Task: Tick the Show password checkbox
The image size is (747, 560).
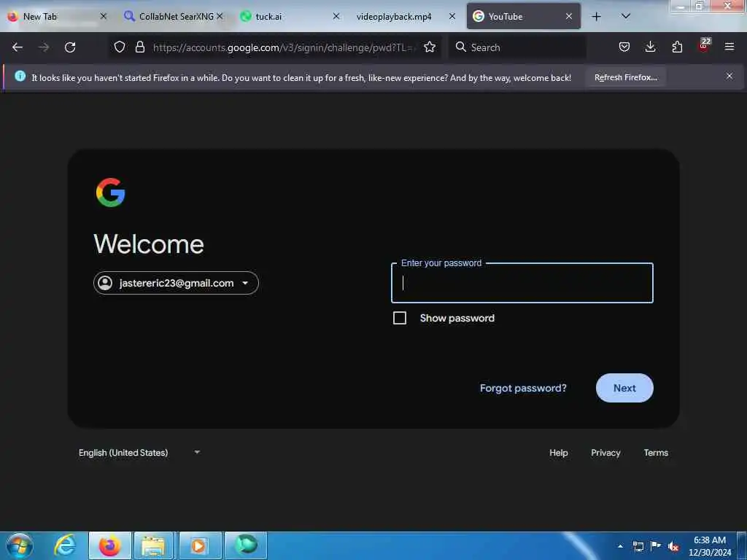Action: click(400, 318)
